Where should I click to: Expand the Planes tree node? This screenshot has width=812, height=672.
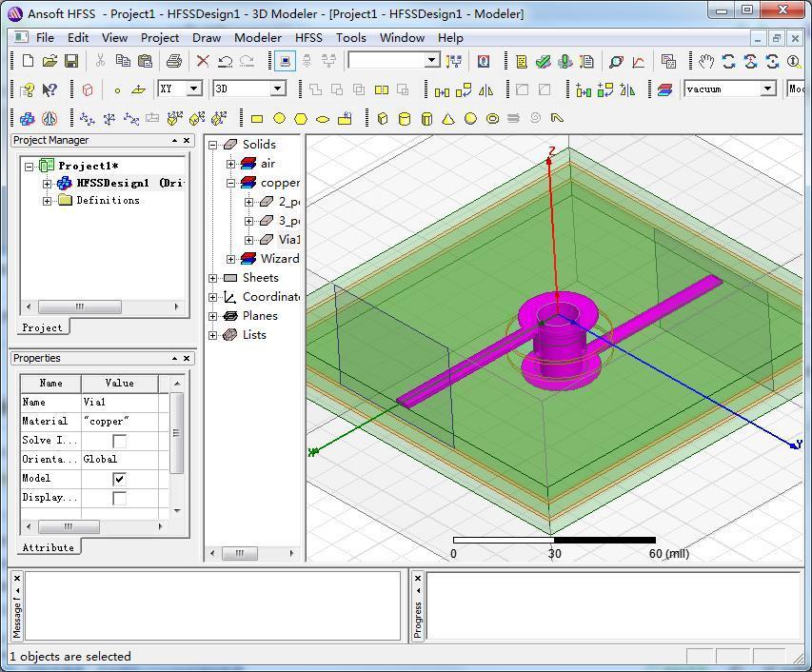(x=212, y=316)
